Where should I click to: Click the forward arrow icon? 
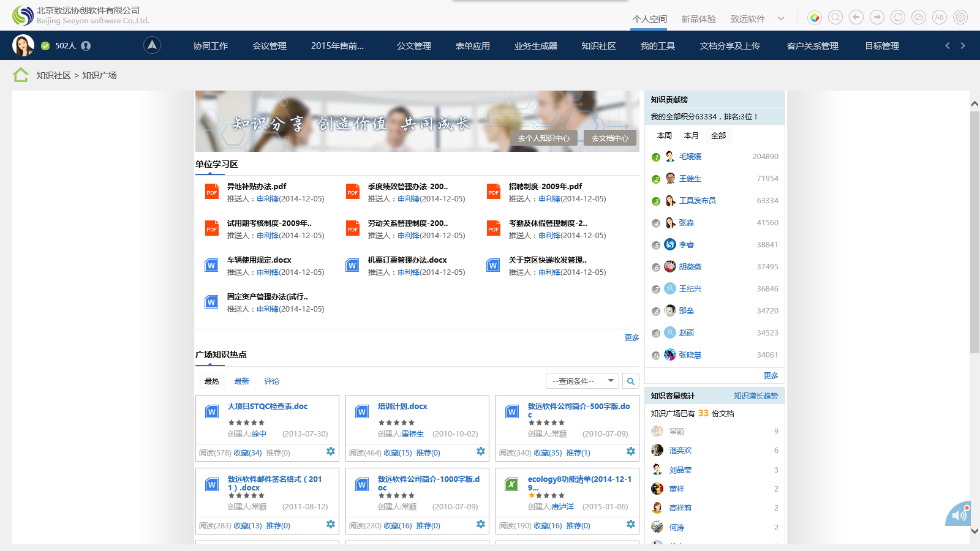coord(877,18)
